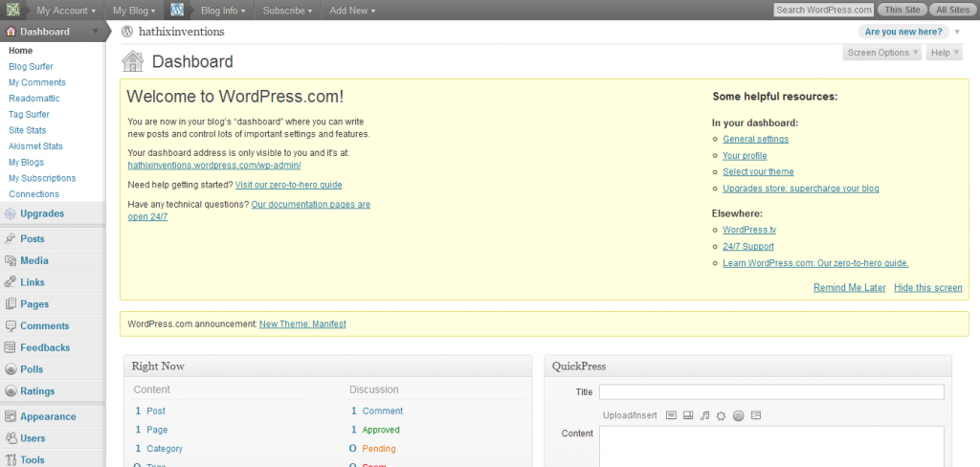Click the user avatar icon at top-left
The height and width of the screenshot is (467, 980).
coord(12,11)
